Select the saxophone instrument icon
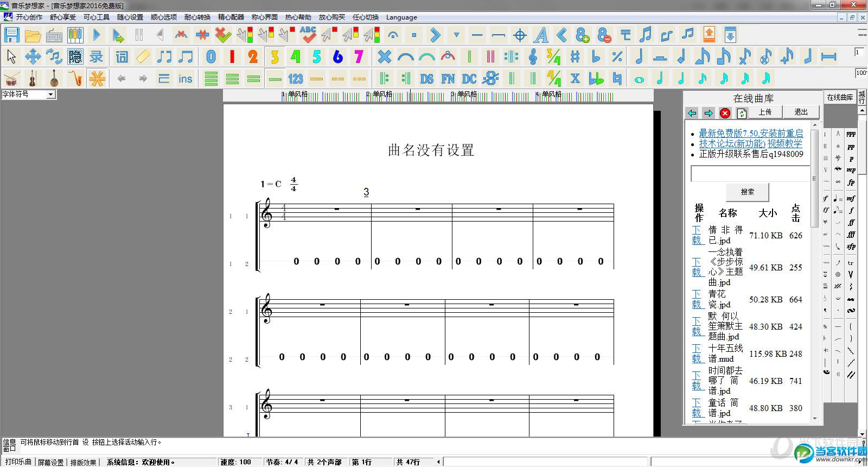 (75, 79)
